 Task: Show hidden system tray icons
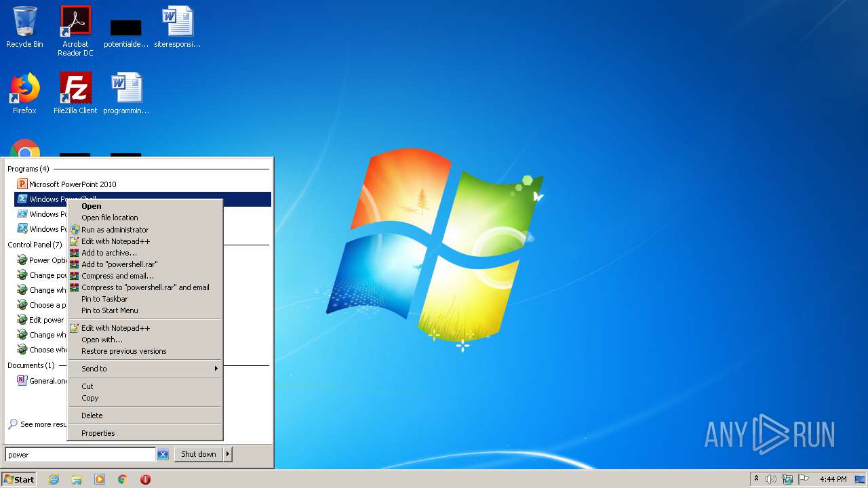756,479
